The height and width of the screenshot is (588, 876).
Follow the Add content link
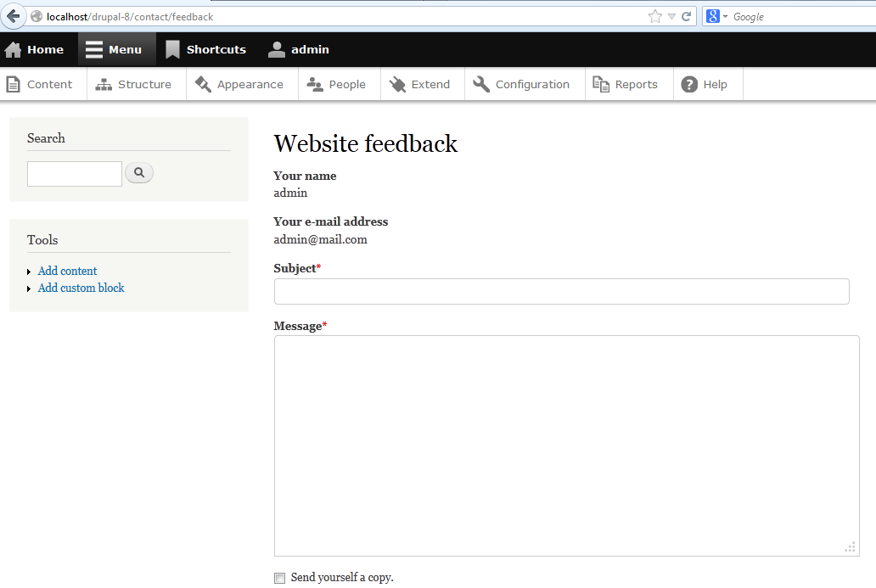(66, 271)
